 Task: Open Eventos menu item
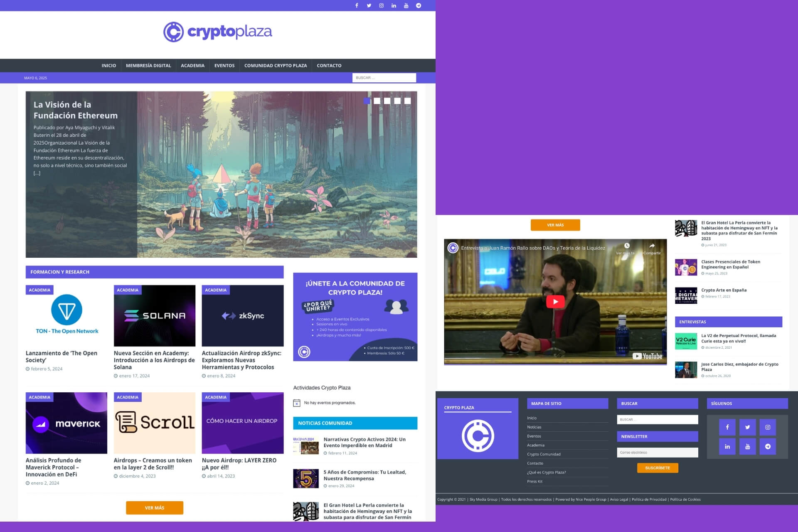[x=224, y=66]
